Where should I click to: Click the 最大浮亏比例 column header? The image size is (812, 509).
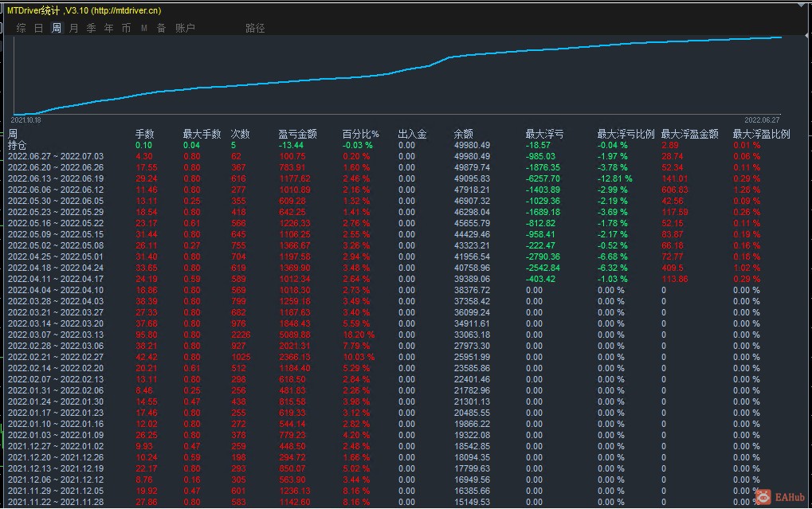pyautogui.click(x=626, y=134)
